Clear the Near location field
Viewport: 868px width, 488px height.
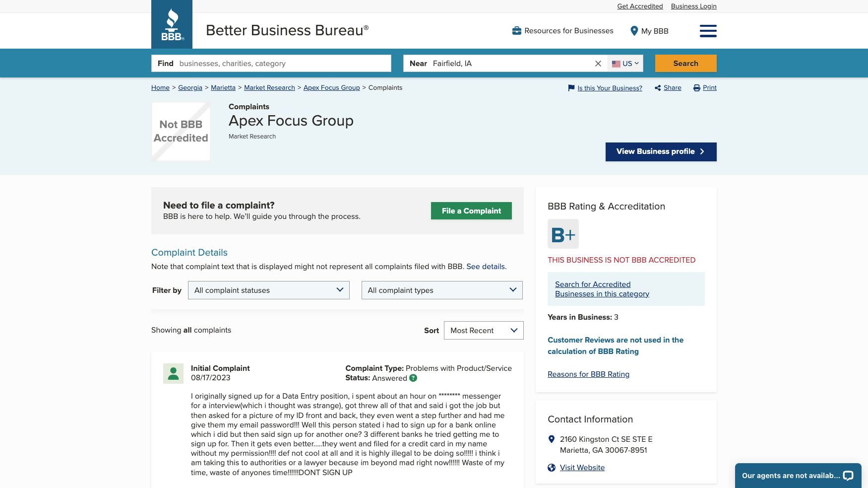[598, 64]
